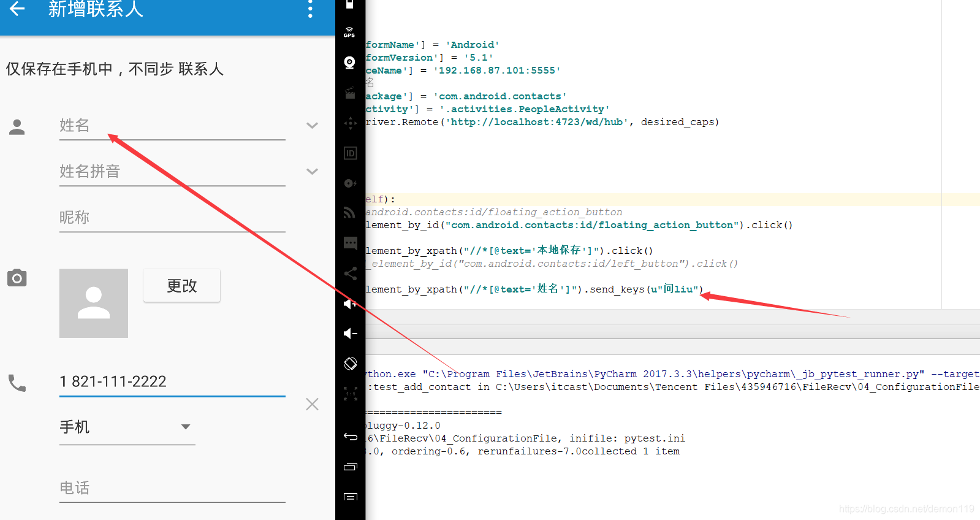Click the share icon in emulator sidebar
980x520 pixels.
point(350,273)
